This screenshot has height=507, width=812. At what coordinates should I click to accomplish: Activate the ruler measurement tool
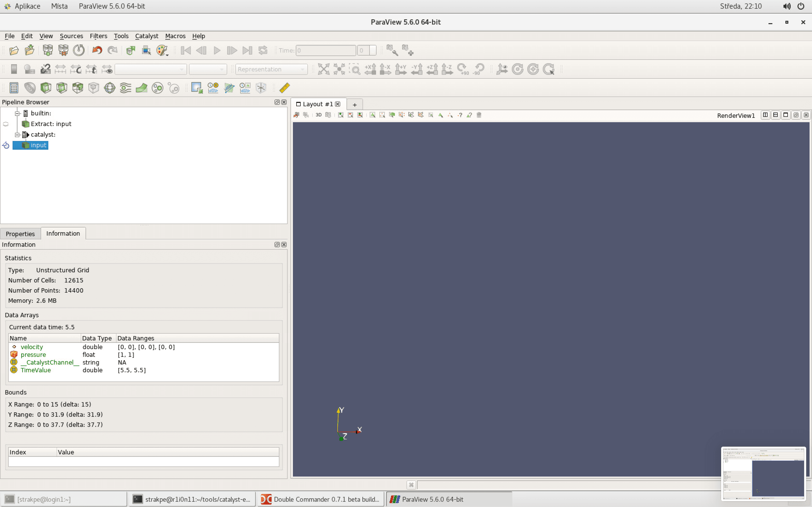(x=284, y=87)
